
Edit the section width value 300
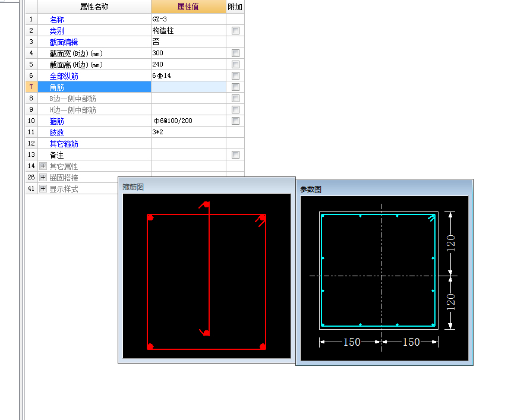[x=188, y=53]
